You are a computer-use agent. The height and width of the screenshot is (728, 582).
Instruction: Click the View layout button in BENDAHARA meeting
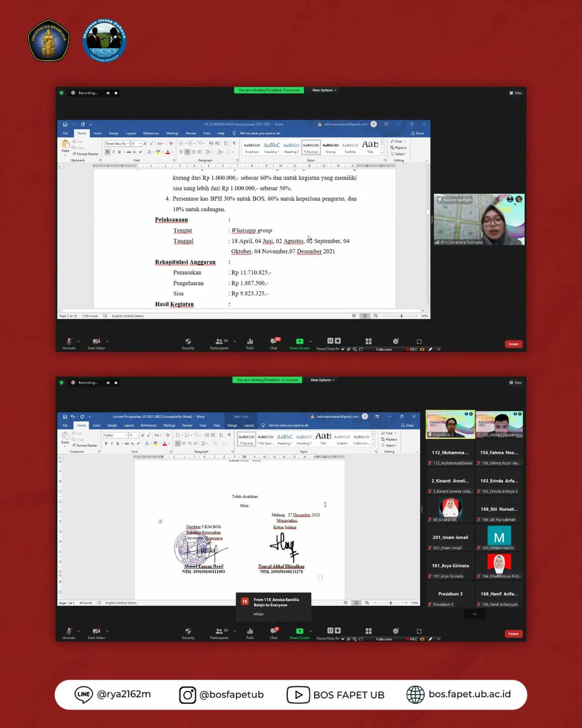pyautogui.click(x=515, y=93)
